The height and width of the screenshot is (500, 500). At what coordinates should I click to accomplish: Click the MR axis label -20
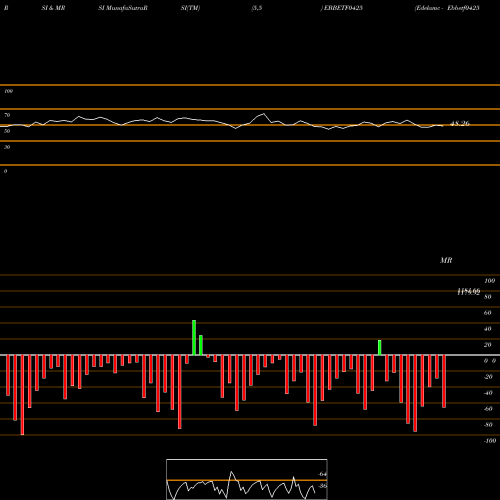pyautogui.click(x=488, y=377)
